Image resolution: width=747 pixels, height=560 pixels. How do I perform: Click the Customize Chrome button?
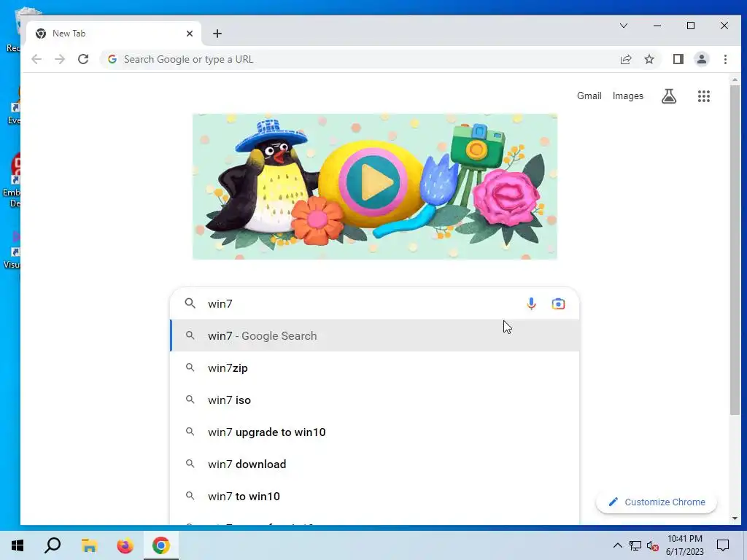point(657,502)
